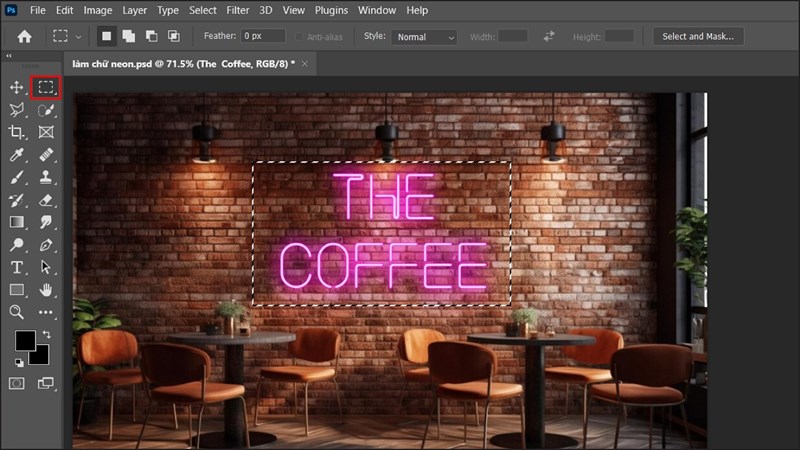Select the Frame tool

pos(46,132)
